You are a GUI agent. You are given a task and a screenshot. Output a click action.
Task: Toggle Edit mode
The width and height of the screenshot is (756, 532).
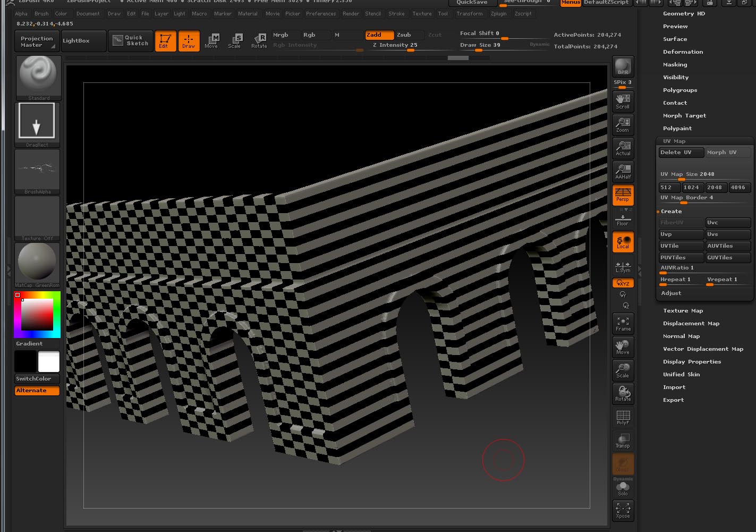tap(165, 41)
